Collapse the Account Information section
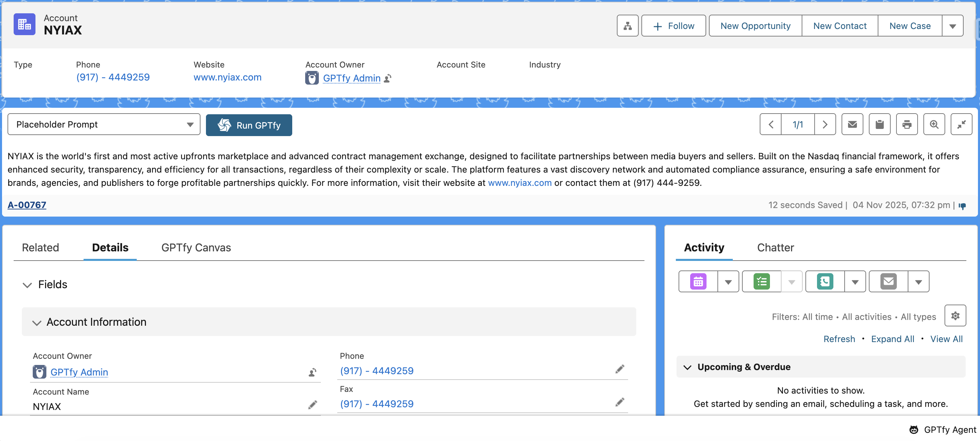Screen dimensions: 980x441 point(36,322)
